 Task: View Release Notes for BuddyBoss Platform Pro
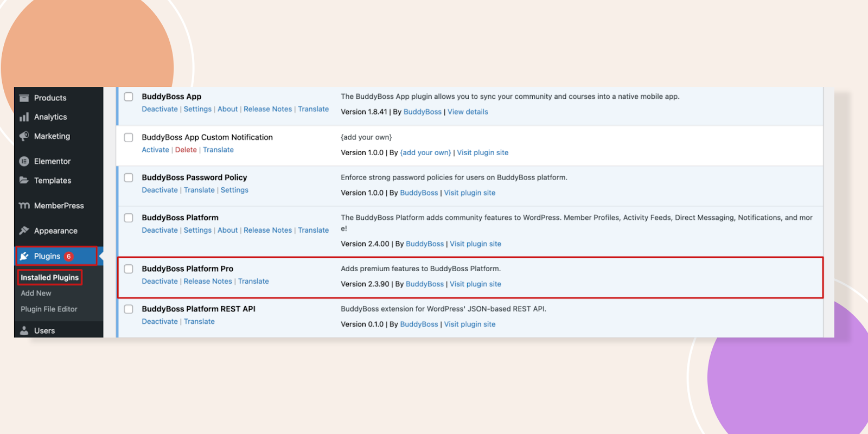pos(208,281)
